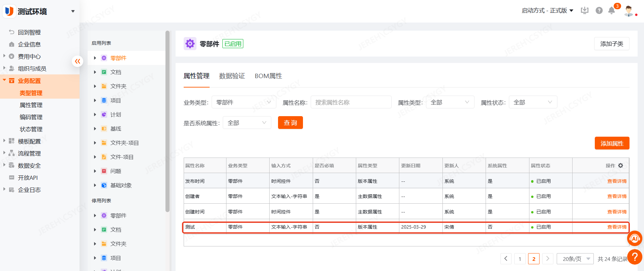This screenshot has height=271, width=644.
Task: Click the 添加属性 button
Action: coord(612,143)
